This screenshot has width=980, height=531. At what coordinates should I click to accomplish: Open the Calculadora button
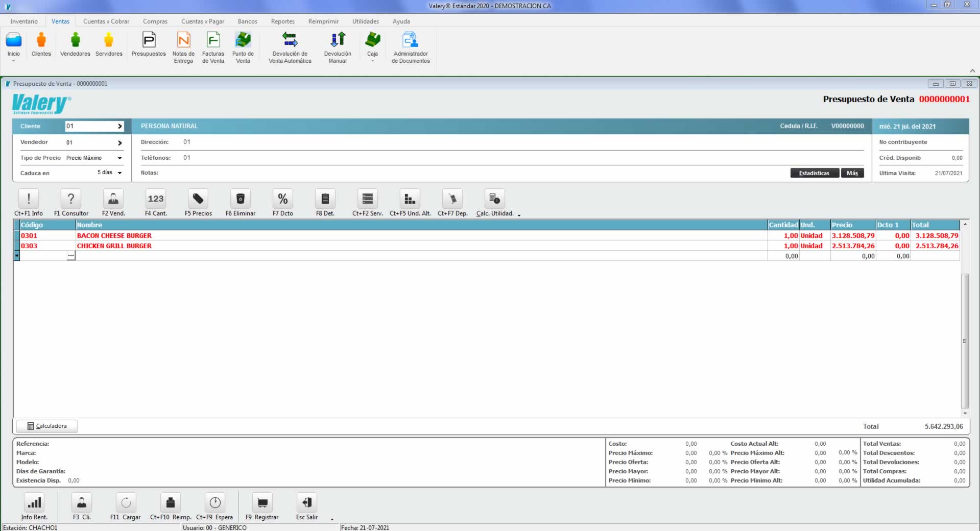(47, 426)
